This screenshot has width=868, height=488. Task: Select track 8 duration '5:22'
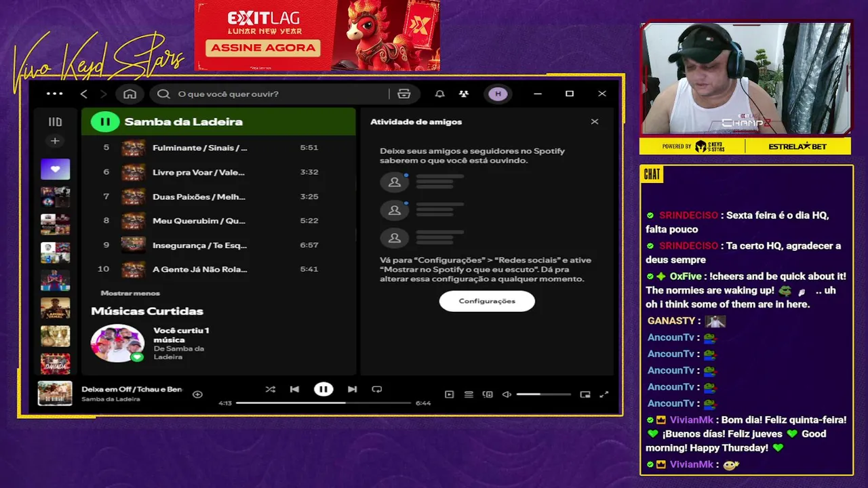[309, 220]
